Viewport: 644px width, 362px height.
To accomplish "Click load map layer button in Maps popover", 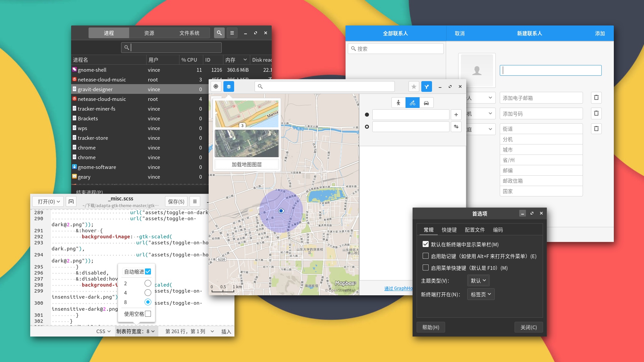I will [247, 164].
